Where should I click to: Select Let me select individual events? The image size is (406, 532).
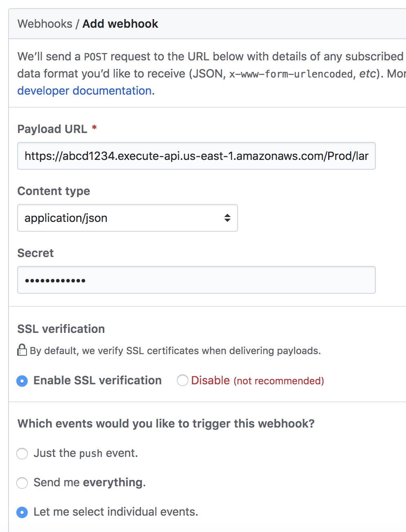(22, 512)
